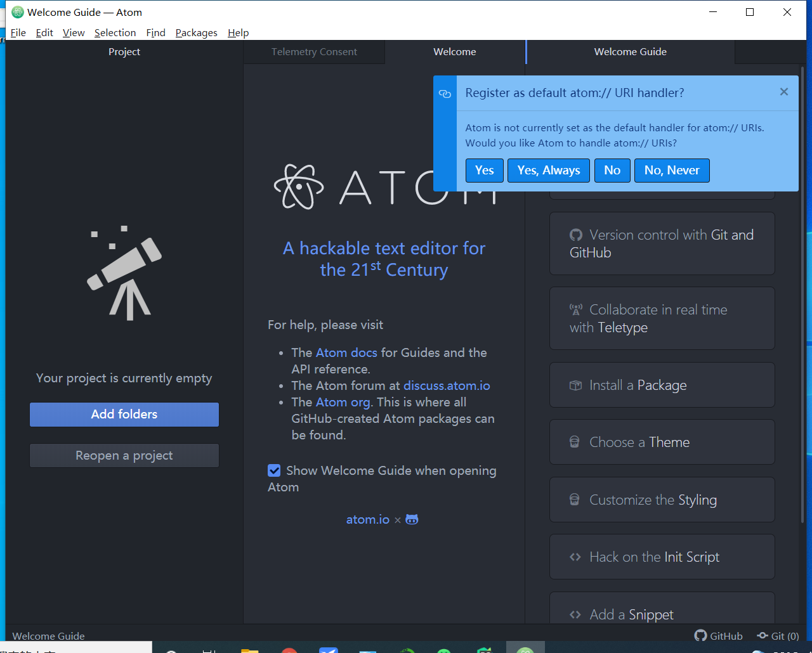
Task: Open the Packages menu
Action: [196, 33]
